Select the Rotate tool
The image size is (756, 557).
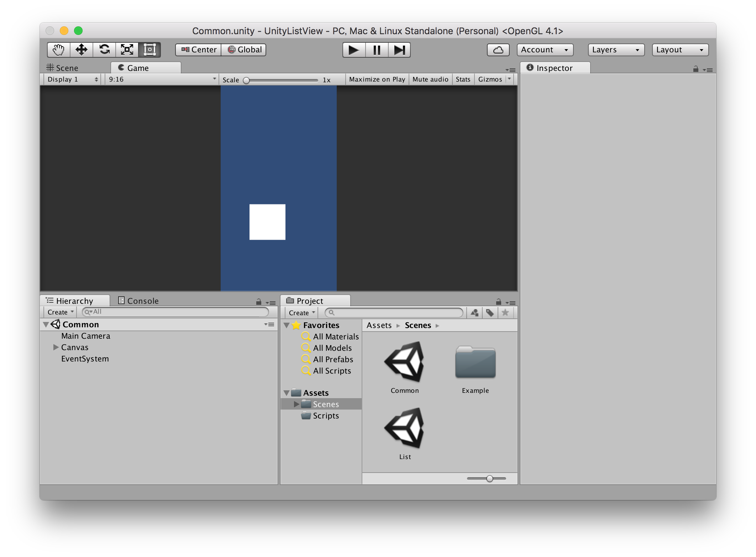(x=104, y=50)
